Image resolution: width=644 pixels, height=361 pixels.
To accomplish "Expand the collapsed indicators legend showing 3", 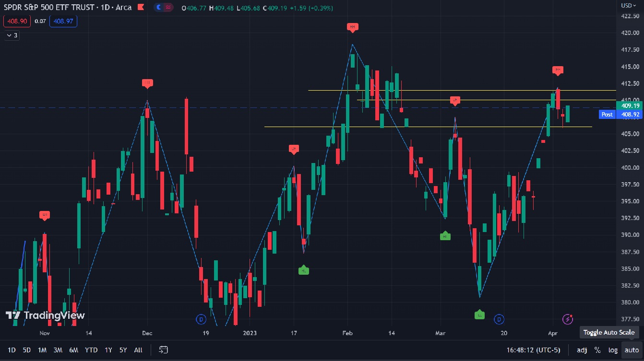I will pyautogui.click(x=12, y=35).
